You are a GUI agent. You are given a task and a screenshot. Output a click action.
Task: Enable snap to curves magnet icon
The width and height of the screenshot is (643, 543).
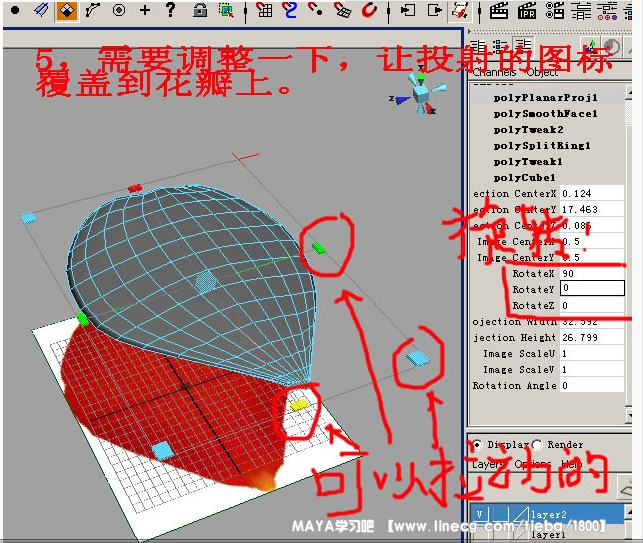coord(290,10)
